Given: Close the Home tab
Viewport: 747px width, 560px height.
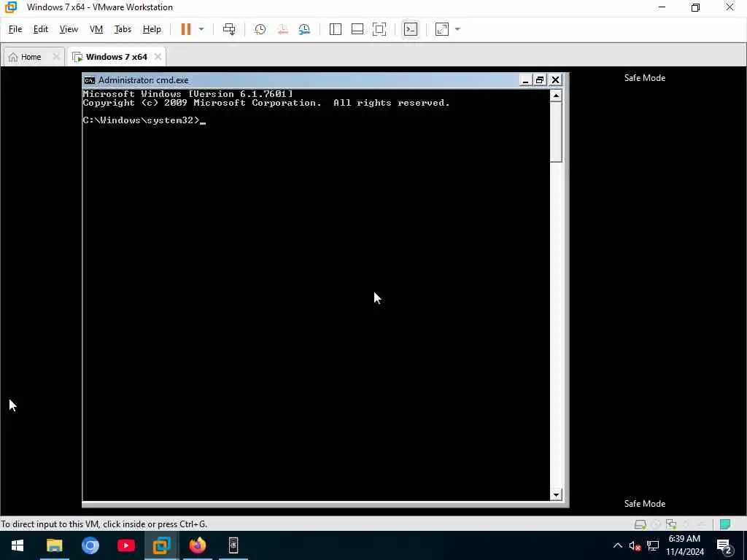Looking at the screenshot, I should (x=56, y=57).
